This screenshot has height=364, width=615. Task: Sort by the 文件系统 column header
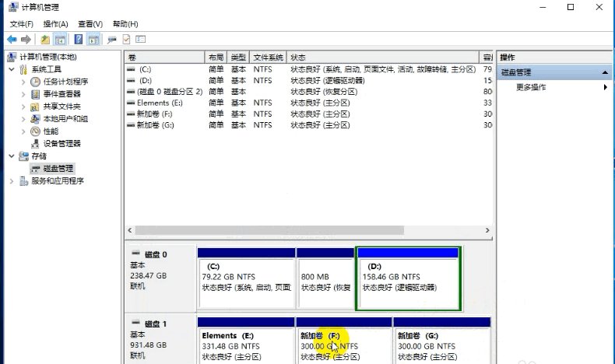click(269, 58)
